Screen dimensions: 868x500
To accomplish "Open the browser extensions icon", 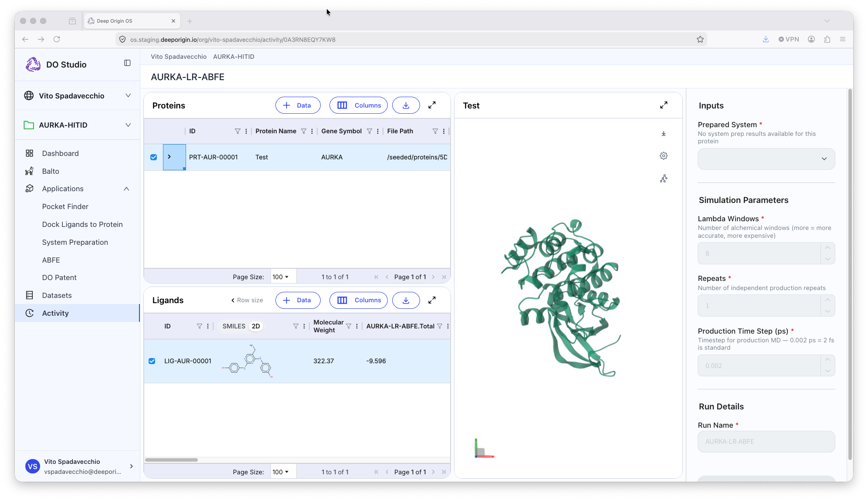I will (827, 39).
